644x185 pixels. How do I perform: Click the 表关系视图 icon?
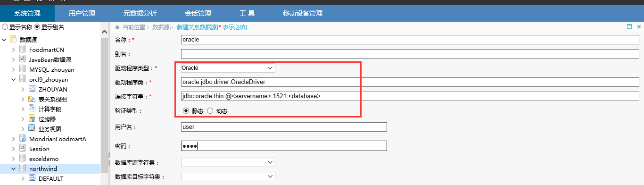(x=32, y=99)
